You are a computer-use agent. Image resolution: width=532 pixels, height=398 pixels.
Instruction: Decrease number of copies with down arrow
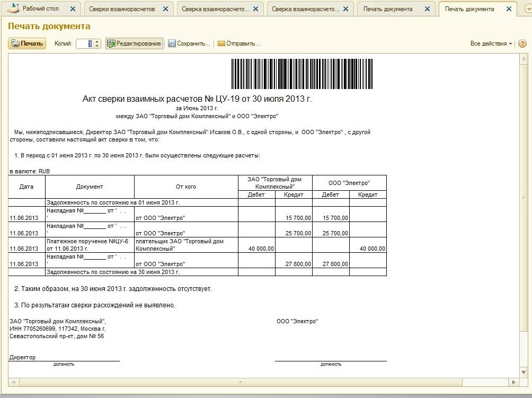click(97, 46)
